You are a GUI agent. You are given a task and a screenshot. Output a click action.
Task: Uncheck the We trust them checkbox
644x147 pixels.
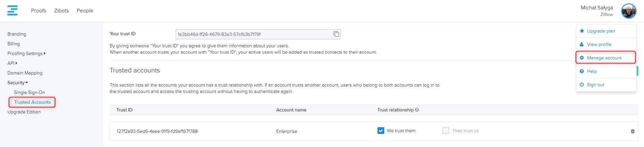point(381,131)
